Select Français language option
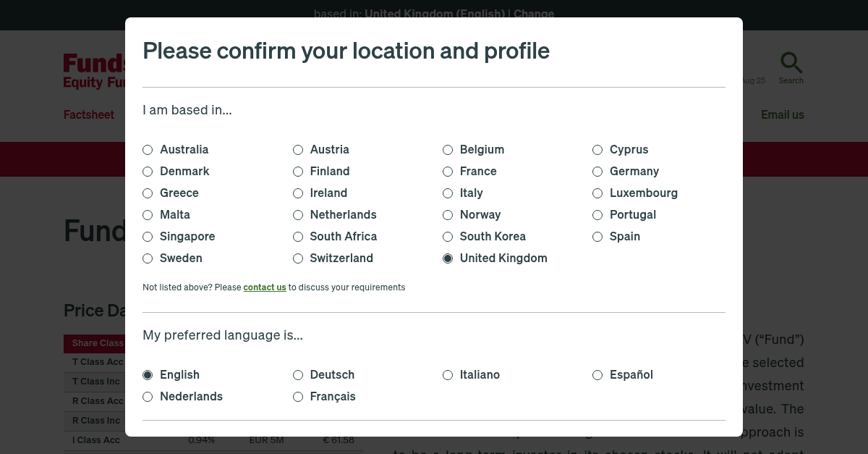Screen dimensions: 868x454 coord(298,397)
